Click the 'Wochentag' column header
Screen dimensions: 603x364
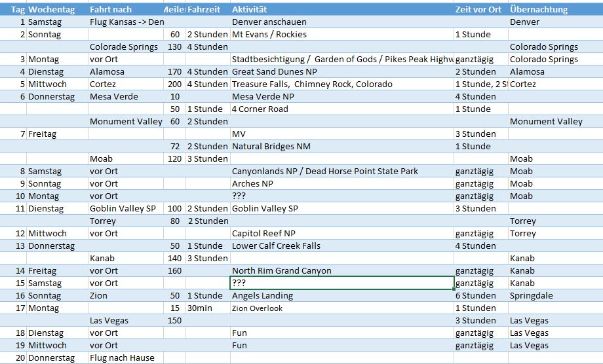[x=52, y=10]
